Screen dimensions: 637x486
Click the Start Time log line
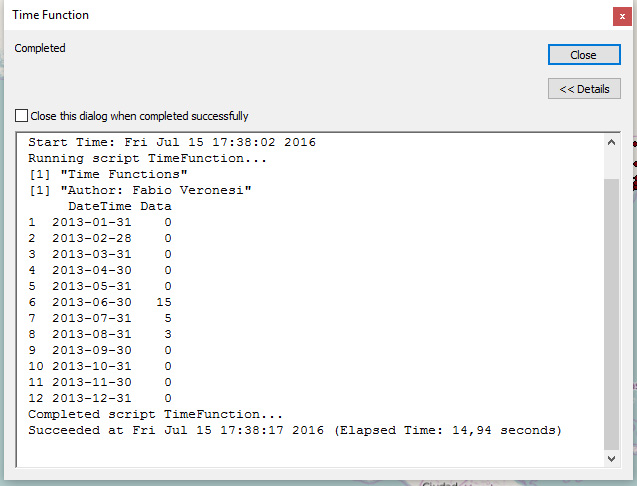(x=171, y=142)
